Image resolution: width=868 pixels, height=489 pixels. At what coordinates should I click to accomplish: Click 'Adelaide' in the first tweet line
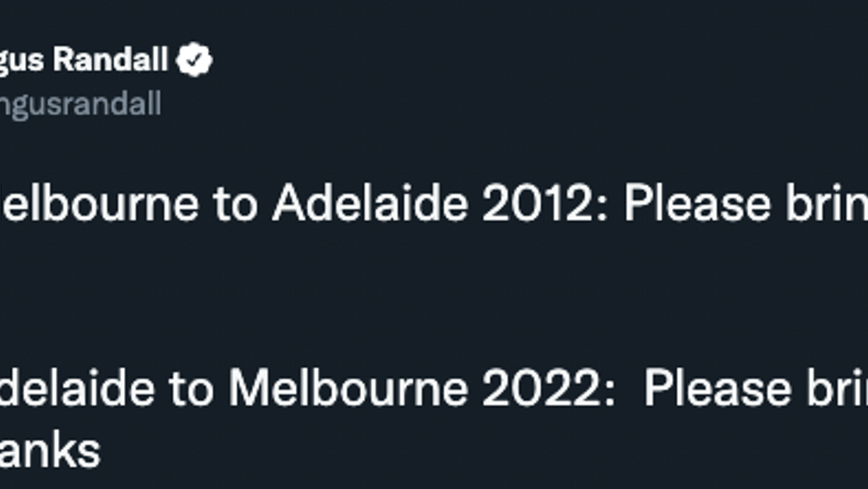pyautogui.click(x=370, y=204)
